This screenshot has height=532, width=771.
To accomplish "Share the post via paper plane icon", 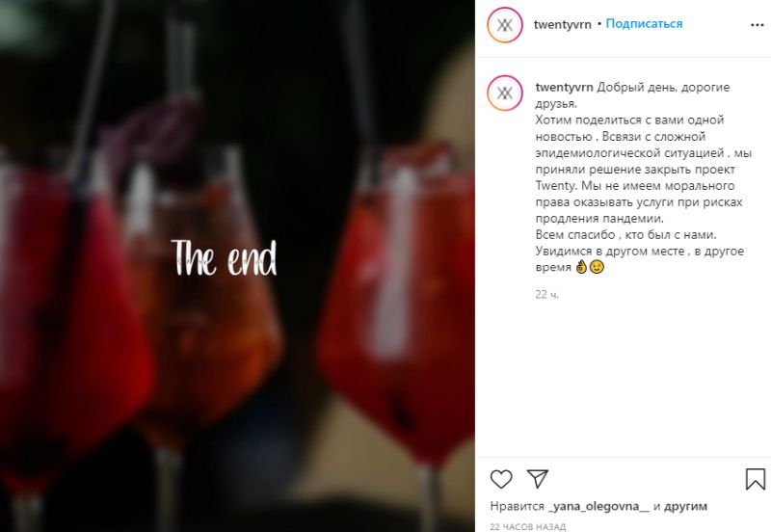I will pyautogui.click(x=538, y=478).
